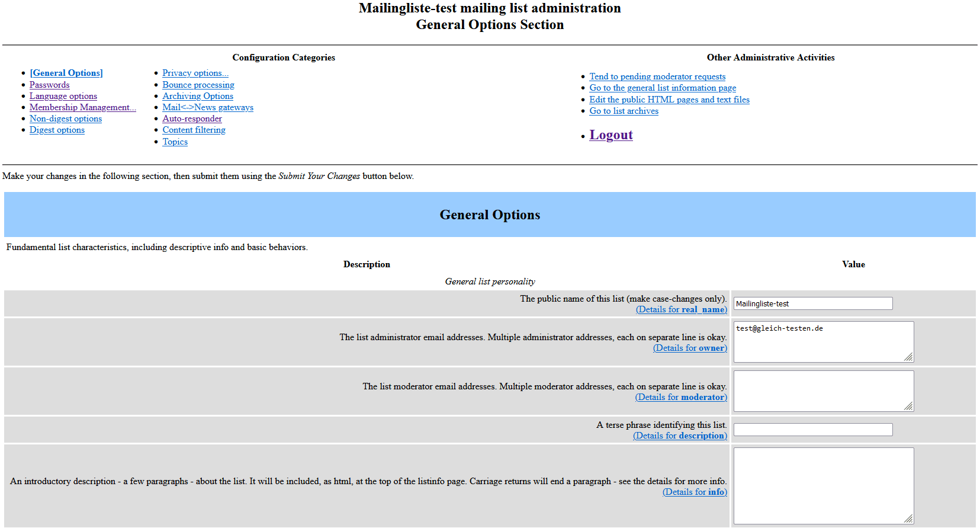Grab resize handle of owner addresses textarea
980x528 pixels.
908,357
